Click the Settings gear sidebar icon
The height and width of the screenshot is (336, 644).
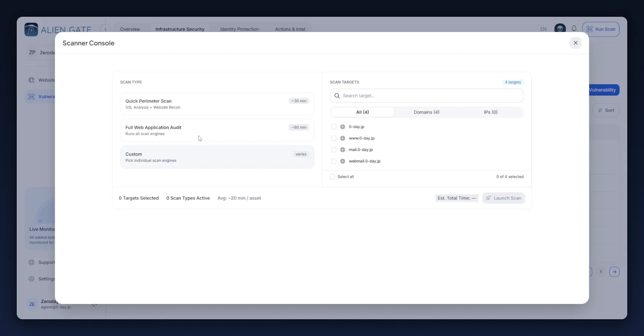point(31,279)
